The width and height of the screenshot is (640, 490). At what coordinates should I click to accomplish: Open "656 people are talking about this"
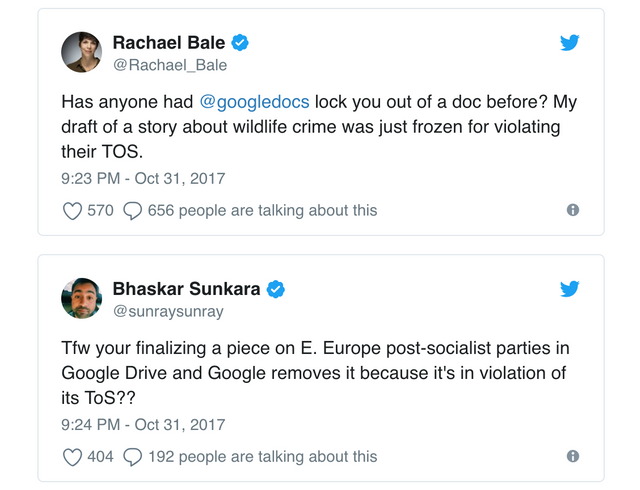coord(262,210)
